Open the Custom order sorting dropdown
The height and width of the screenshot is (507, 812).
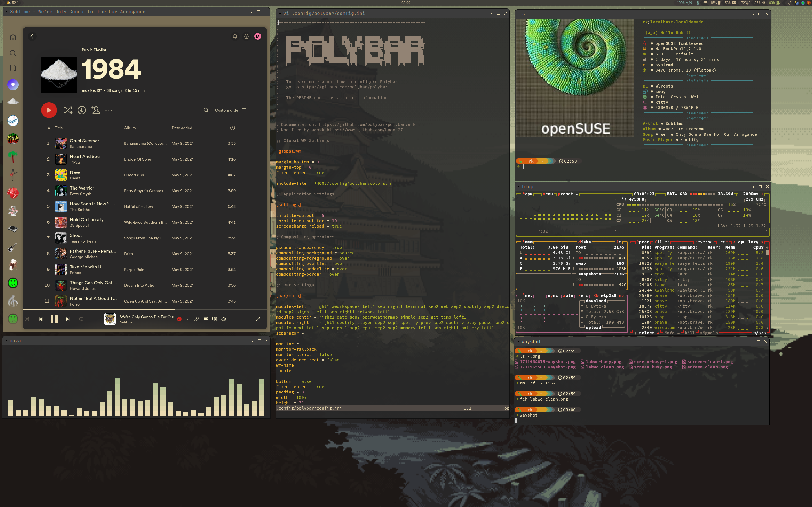(231, 110)
